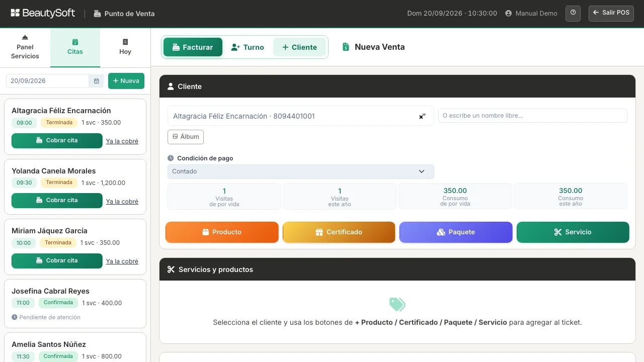Image resolution: width=644 pixels, height=362 pixels.
Task: Click scissors icon in Servicios y productos header
Action: tap(171, 269)
